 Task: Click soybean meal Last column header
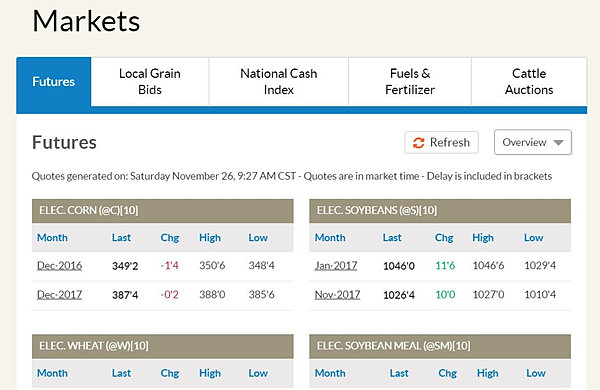(399, 373)
